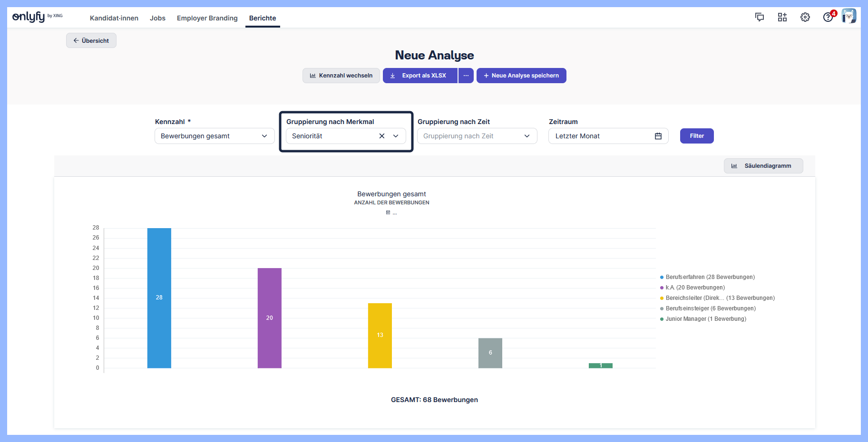The image size is (868, 442).
Task: Toggle Berufserfahren series in chart legend
Action: coord(710,277)
